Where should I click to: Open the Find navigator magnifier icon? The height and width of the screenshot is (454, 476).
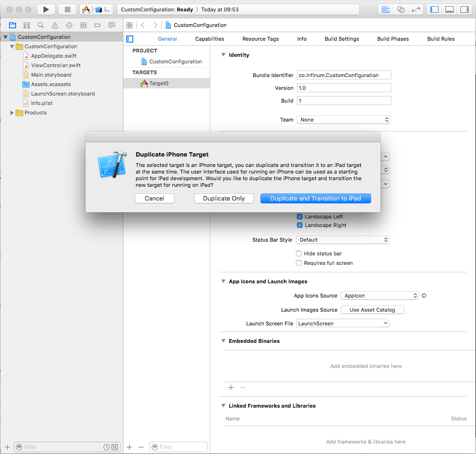click(41, 25)
